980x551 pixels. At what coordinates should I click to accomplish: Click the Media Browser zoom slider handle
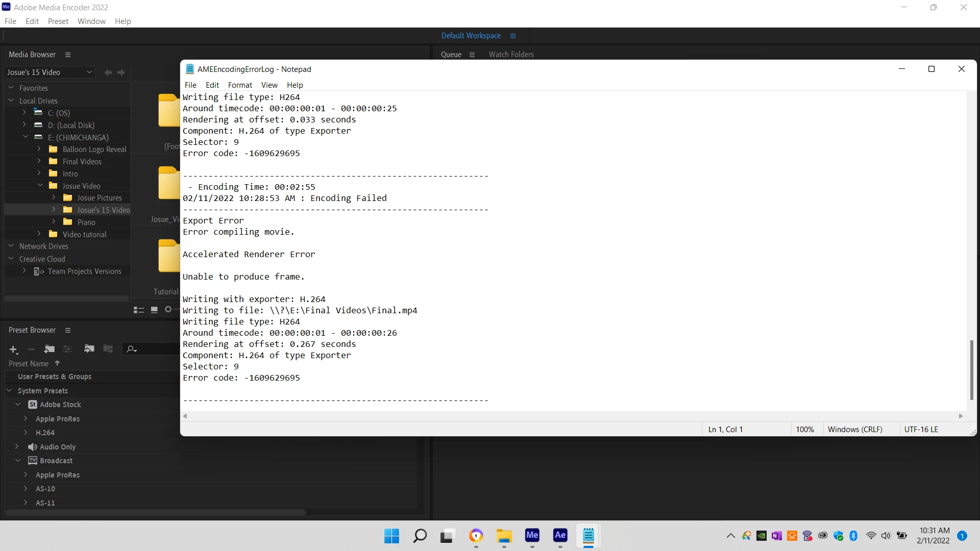click(168, 309)
